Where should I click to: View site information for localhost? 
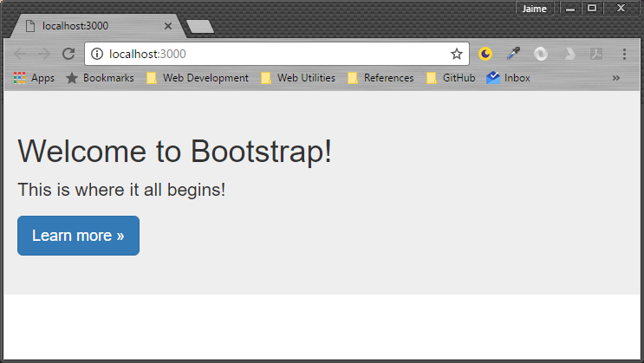pyautogui.click(x=96, y=54)
